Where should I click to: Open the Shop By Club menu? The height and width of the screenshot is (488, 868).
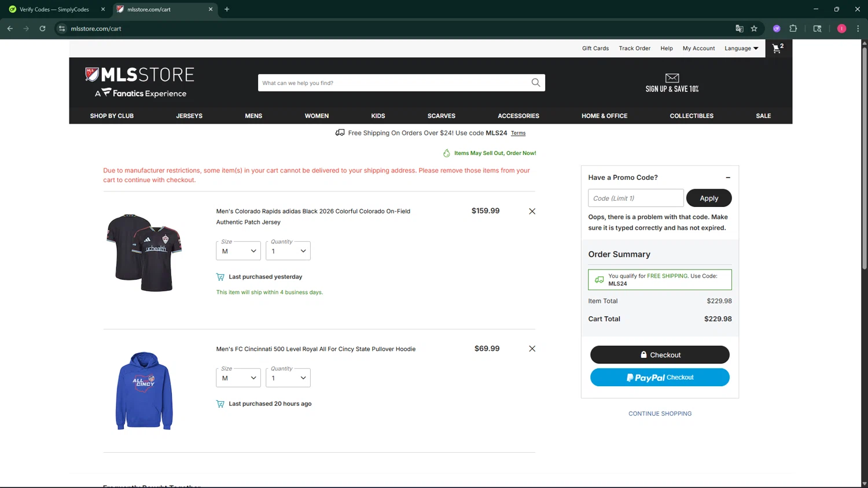[112, 116]
